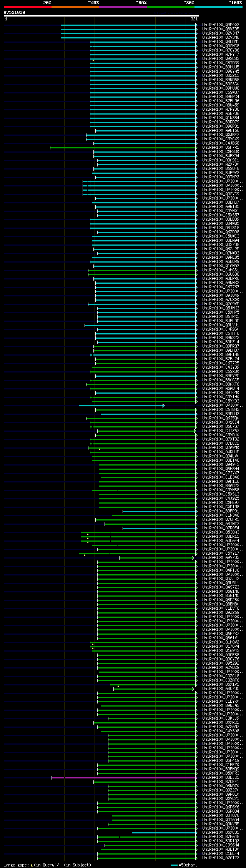246x868 pixels.
Task: Click the orange ~40% identity legend segment
Action: coord(75,7)
